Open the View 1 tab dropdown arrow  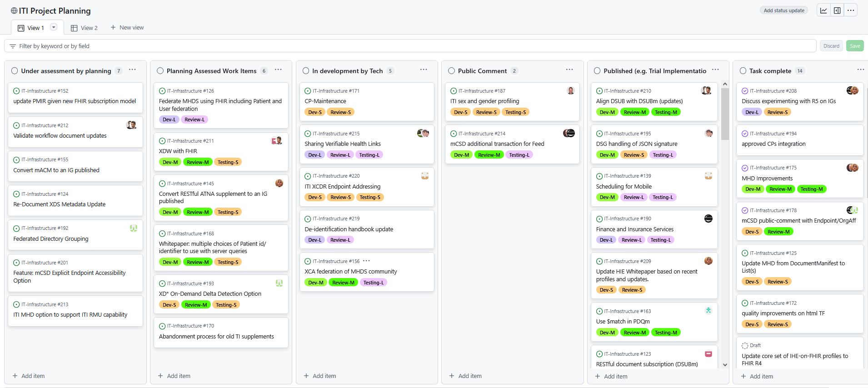point(54,27)
